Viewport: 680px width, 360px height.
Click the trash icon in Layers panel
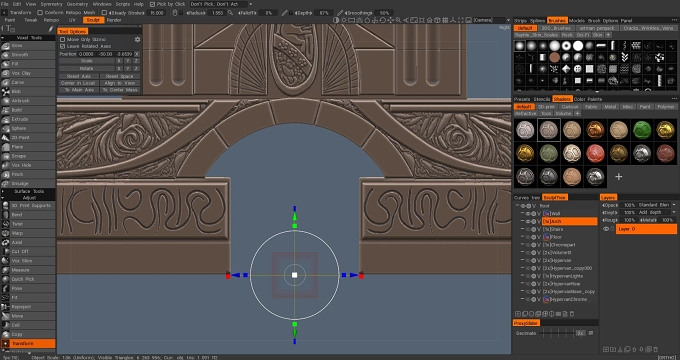(656, 349)
